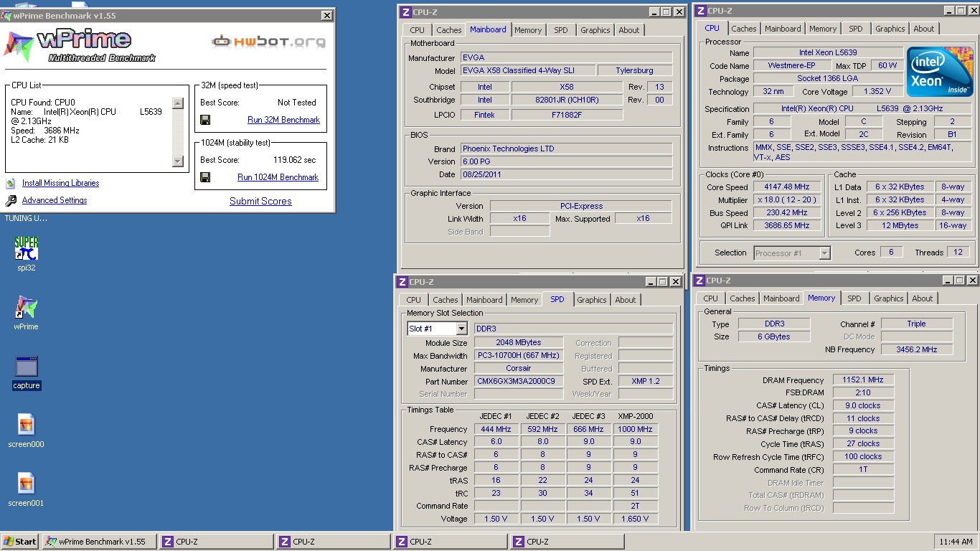
Task: Open the Slot #1 memory slot dropdown
Action: [461, 329]
